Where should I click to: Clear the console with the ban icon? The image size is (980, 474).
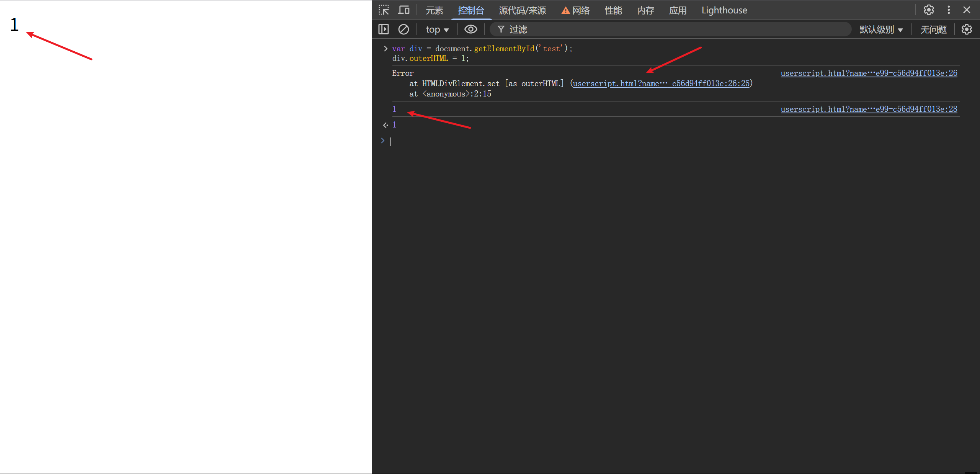(x=403, y=29)
